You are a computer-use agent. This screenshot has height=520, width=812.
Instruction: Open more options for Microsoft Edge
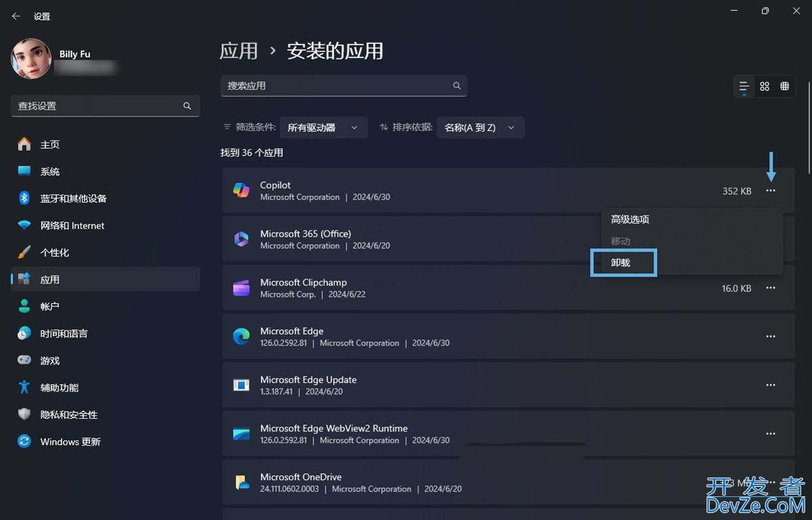[x=771, y=337]
